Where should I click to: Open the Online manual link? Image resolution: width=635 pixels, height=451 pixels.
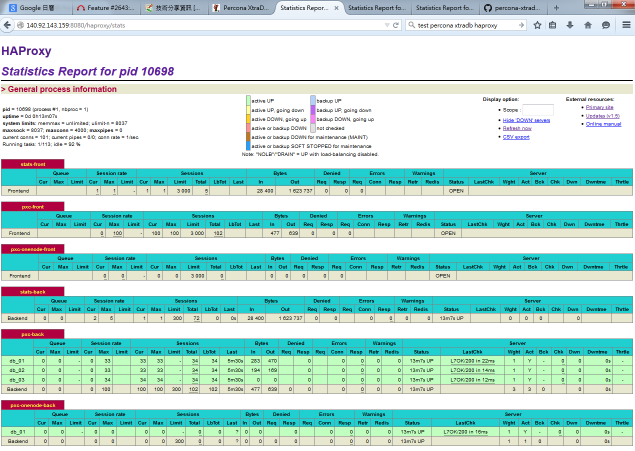tap(603, 124)
